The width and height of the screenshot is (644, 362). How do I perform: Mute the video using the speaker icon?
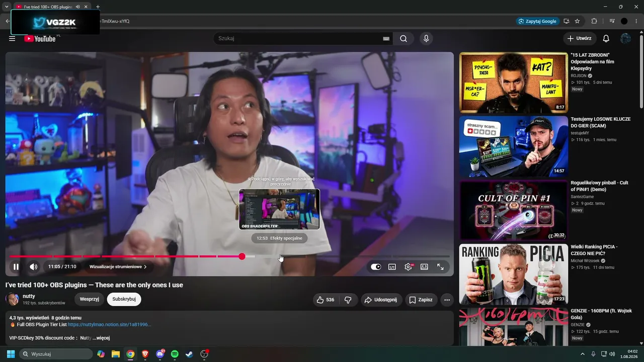(x=34, y=267)
